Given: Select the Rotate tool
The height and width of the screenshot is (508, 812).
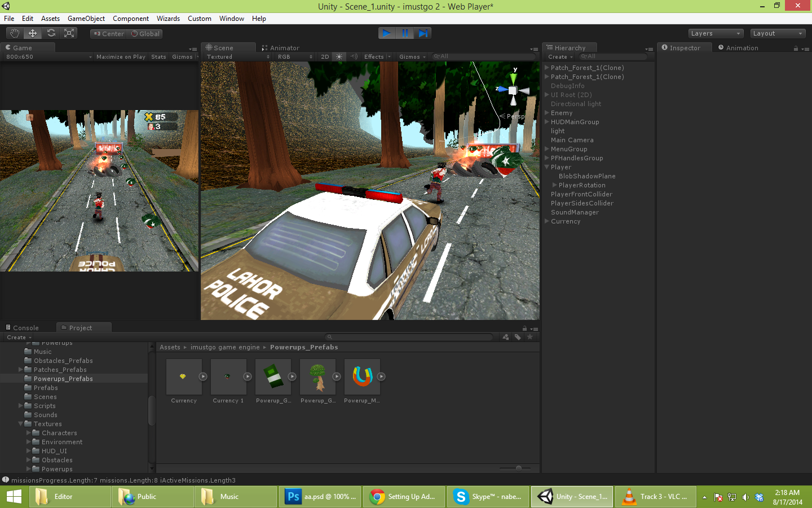Looking at the screenshot, I should tap(51, 33).
